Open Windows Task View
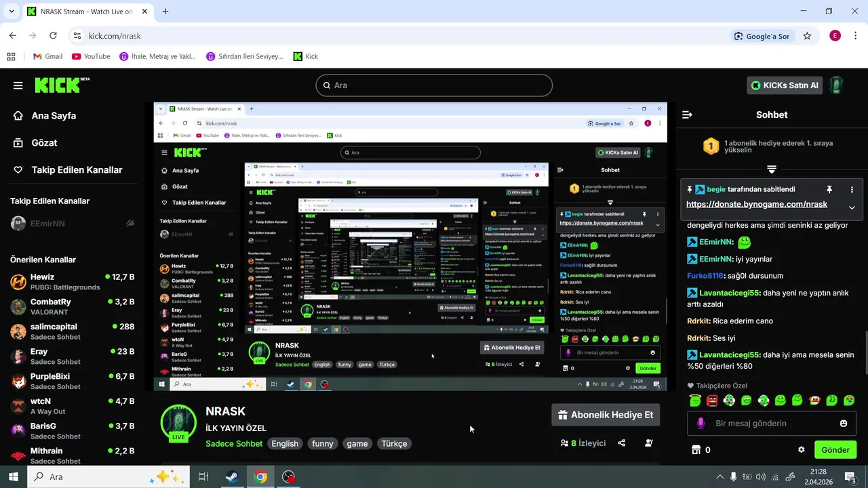This screenshot has height=488, width=868. 203,476
